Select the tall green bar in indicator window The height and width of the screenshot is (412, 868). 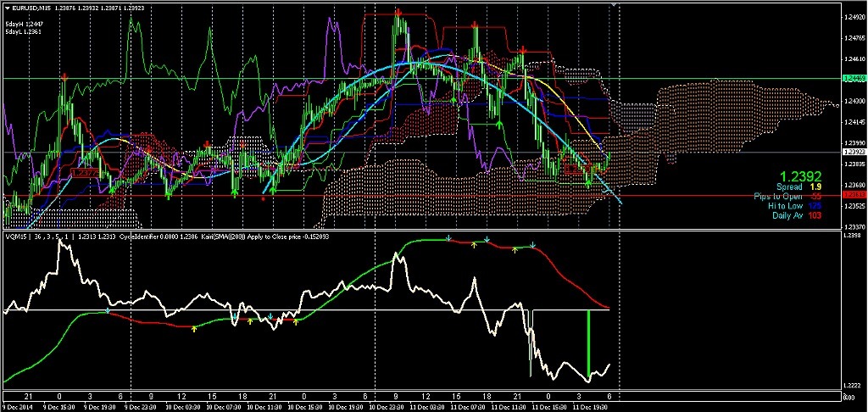click(588, 345)
